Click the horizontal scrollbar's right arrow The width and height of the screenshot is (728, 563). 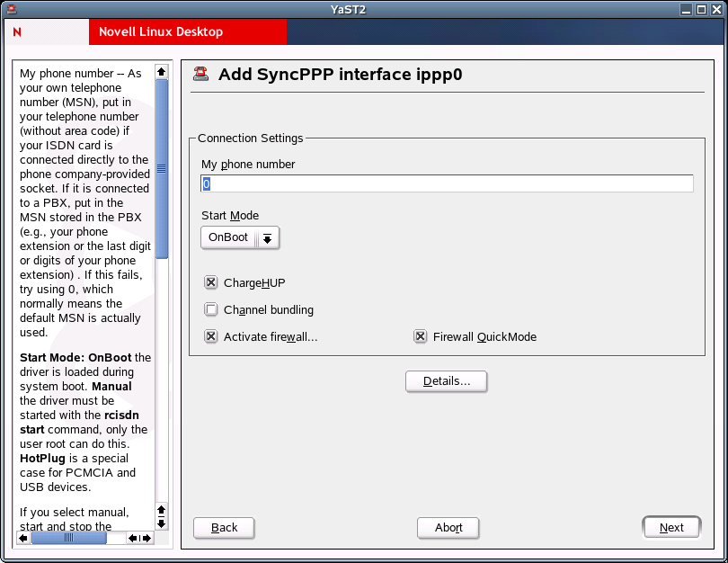point(146,538)
